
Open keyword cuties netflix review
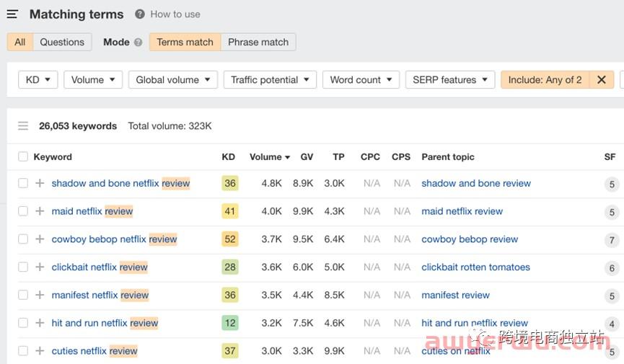click(x=95, y=350)
